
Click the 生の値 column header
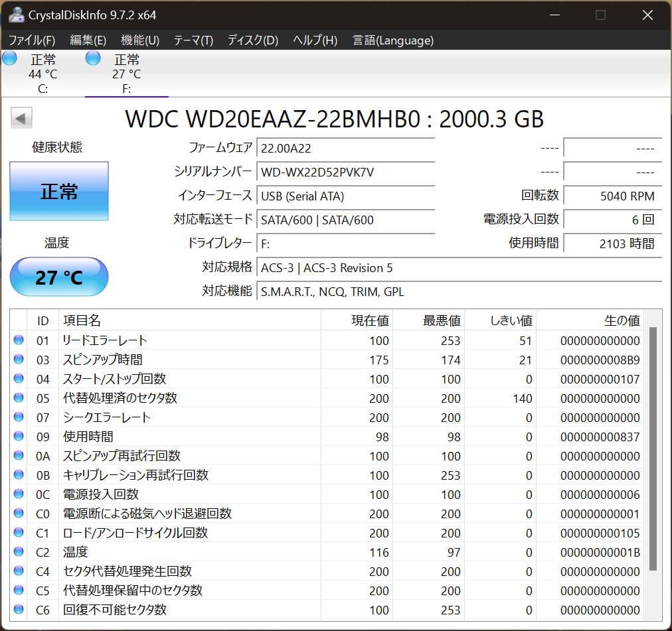[x=590, y=320]
